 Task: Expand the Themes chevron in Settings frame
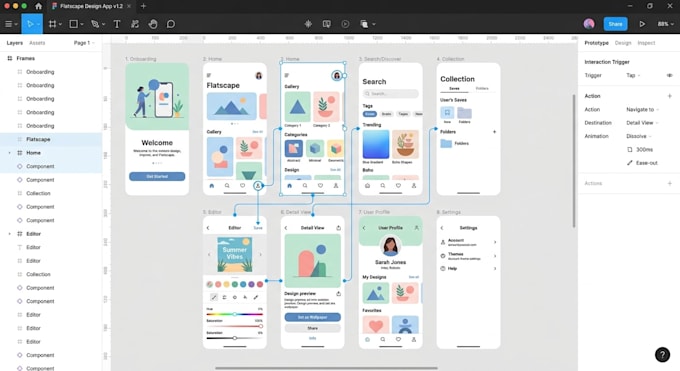coord(495,256)
